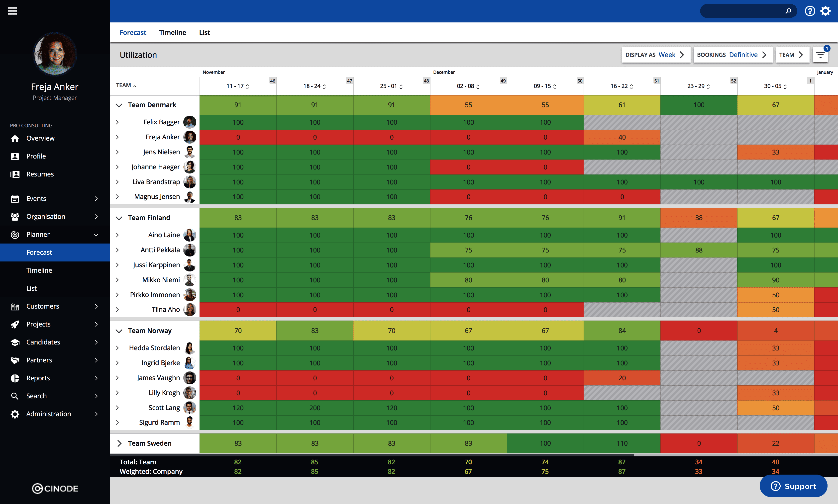This screenshot has width=838, height=504.
Task: Toggle sort arrows for week 02 - 08
Action: click(478, 86)
